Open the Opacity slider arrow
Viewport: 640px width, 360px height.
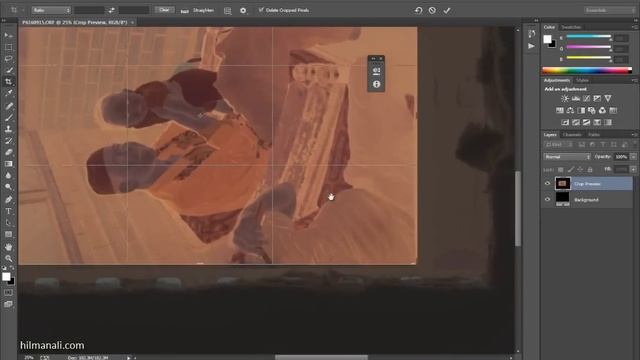(x=633, y=157)
